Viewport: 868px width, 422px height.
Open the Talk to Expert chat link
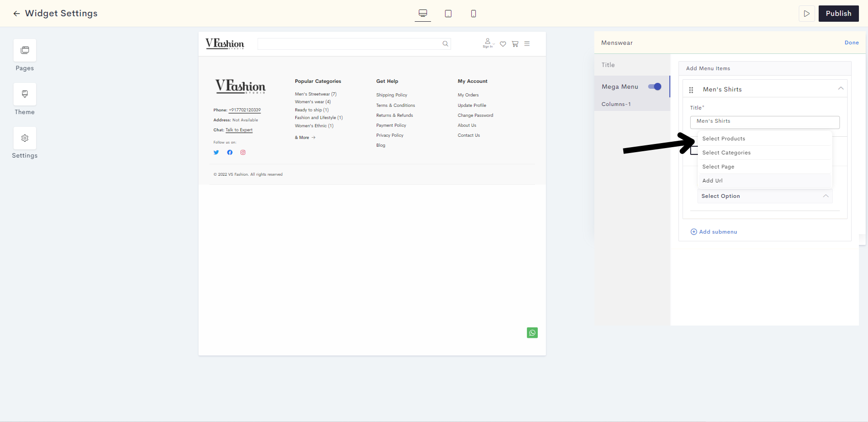239,130
